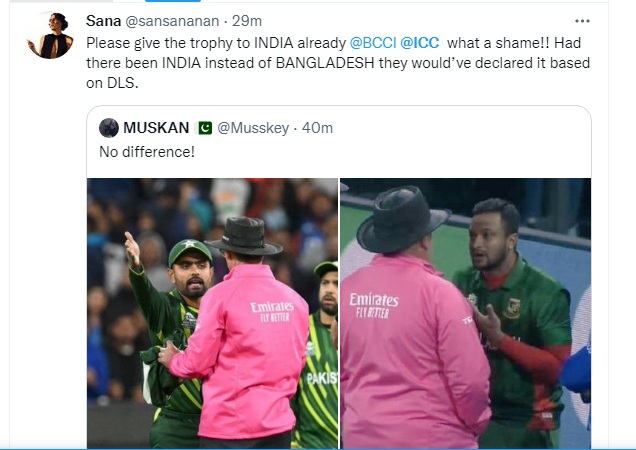
Task: Open MUSKAN's small profile avatar
Action: [x=109, y=128]
